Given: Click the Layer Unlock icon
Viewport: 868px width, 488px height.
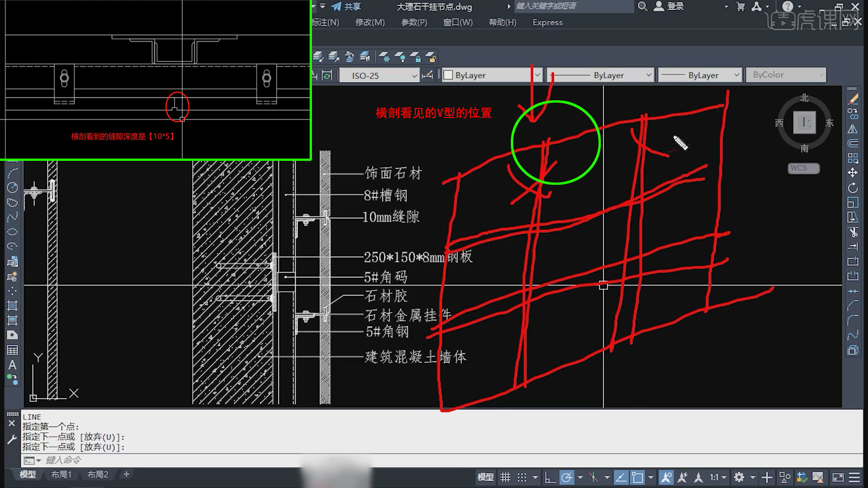Looking at the screenshot, I should tap(430, 57).
